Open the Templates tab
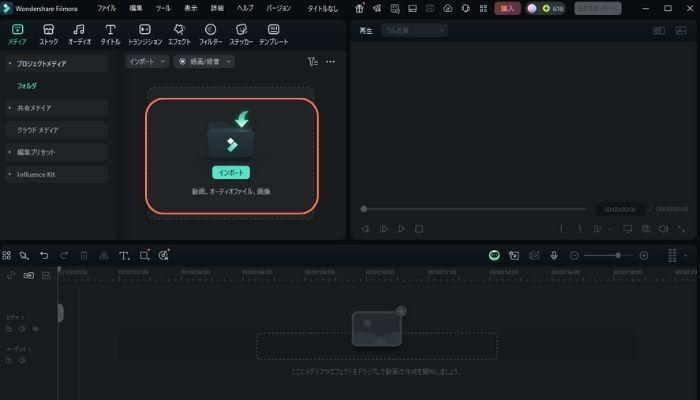 coord(273,34)
